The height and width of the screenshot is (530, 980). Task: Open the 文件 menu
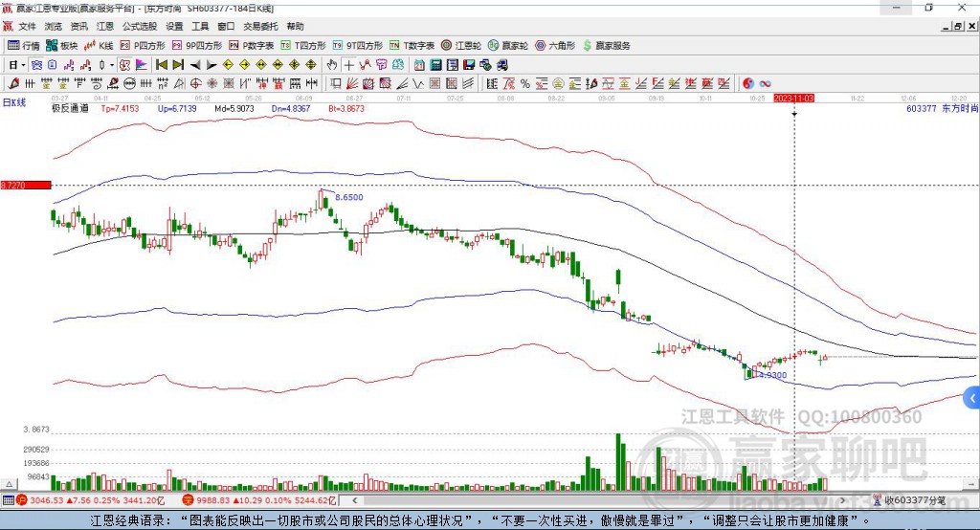click(28, 26)
